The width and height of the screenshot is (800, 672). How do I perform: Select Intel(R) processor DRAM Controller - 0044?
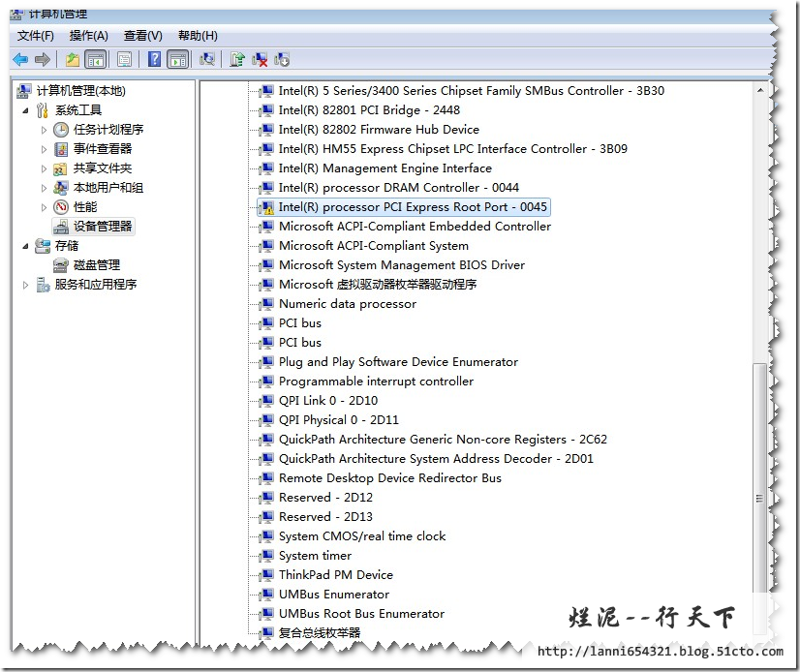pyautogui.click(x=398, y=188)
